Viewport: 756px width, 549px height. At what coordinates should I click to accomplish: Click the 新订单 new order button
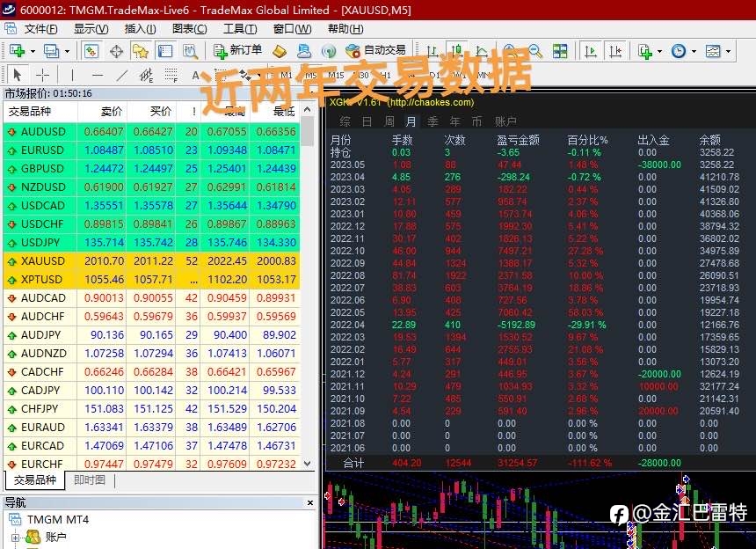tap(238, 51)
